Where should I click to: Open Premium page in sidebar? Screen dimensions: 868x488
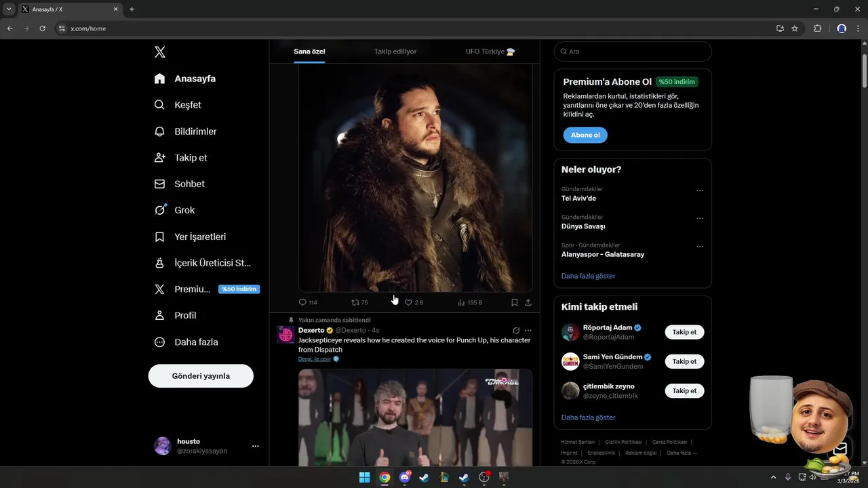point(205,289)
